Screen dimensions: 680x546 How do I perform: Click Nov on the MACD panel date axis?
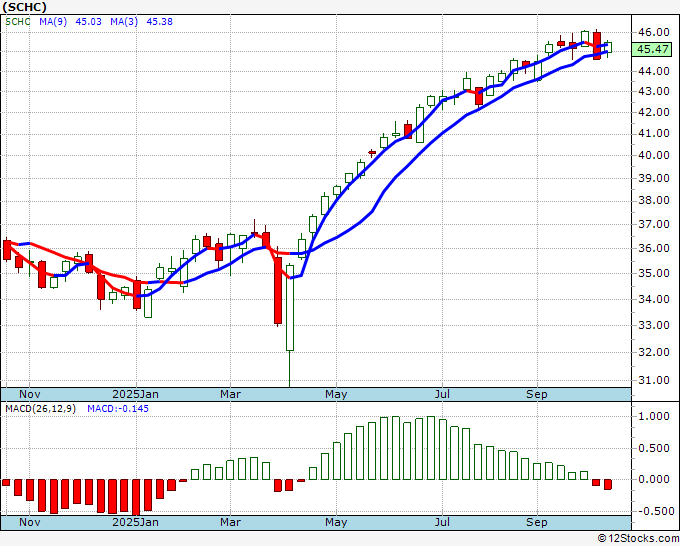click(x=30, y=522)
